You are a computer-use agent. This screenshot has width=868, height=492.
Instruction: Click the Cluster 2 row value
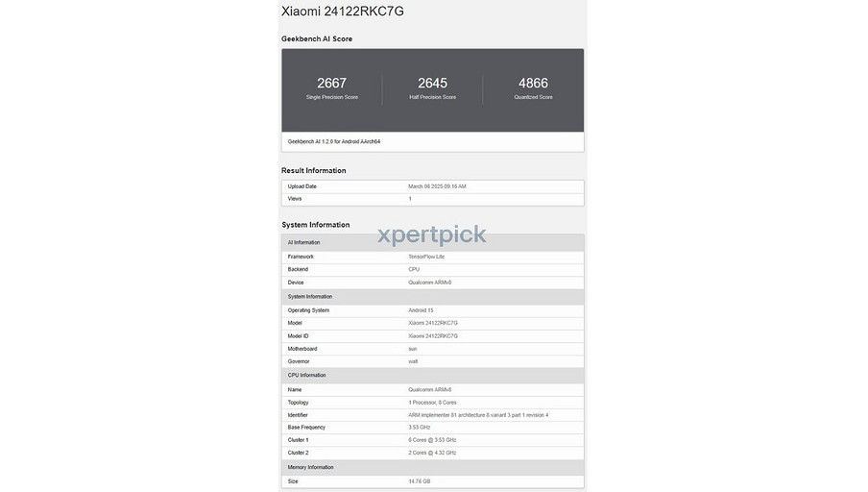[432, 453]
